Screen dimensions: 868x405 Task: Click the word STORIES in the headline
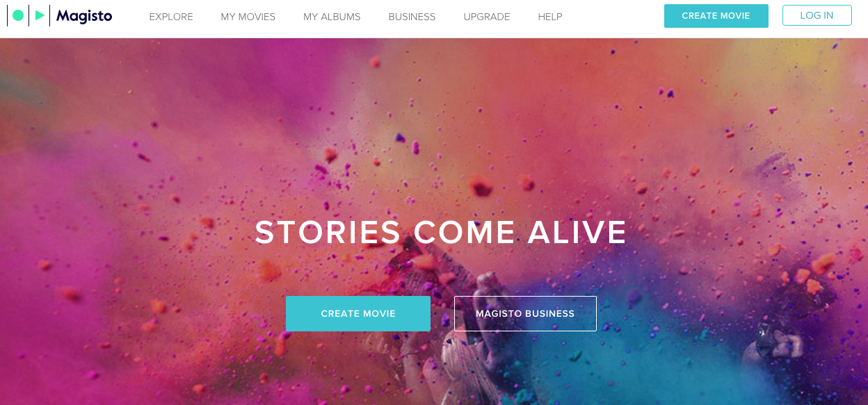(x=328, y=233)
